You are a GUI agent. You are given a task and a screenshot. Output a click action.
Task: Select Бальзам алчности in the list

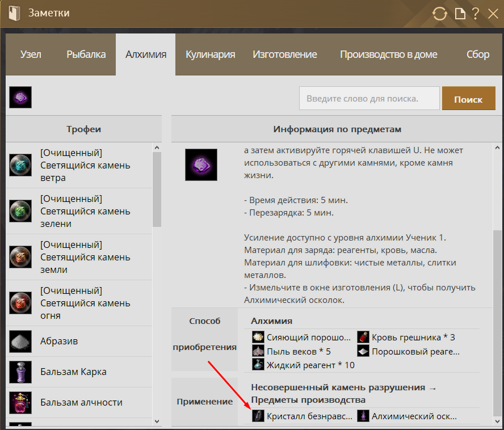[81, 403]
